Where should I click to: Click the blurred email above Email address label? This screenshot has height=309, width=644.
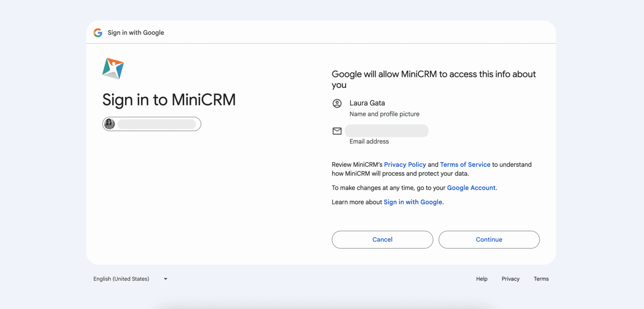pos(386,131)
